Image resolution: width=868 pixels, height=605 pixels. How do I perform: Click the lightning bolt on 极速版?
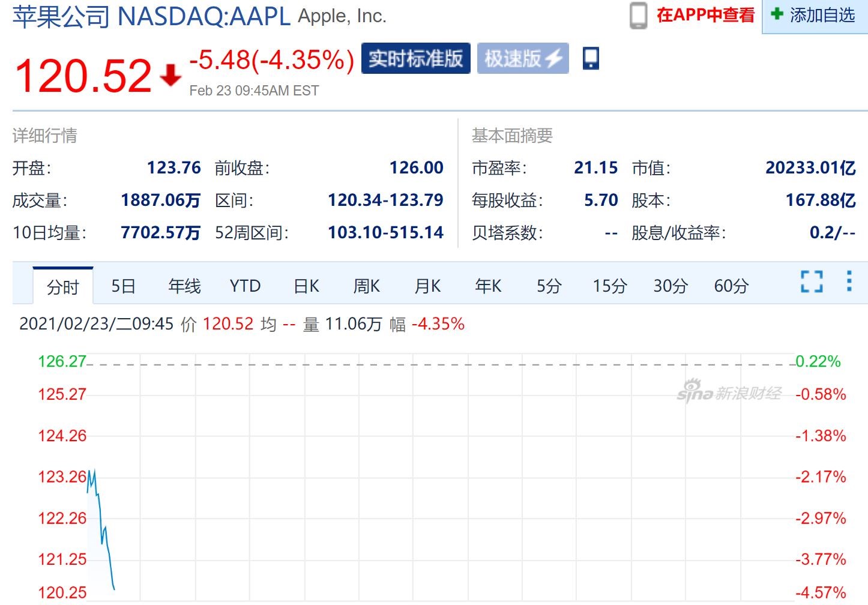(x=554, y=58)
